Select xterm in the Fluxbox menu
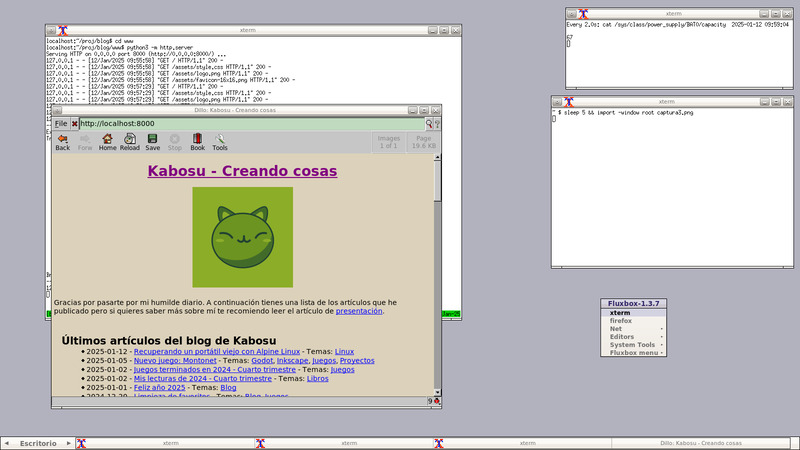 click(x=620, y=313)
